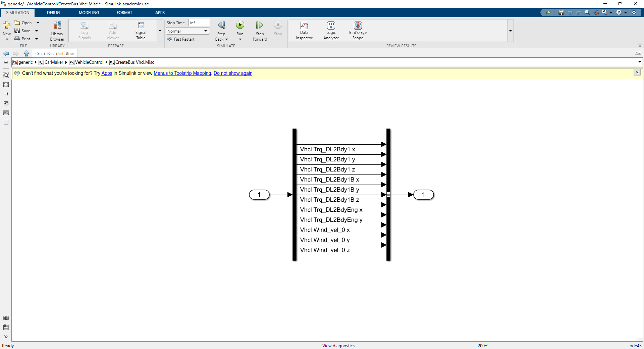This screenshot has width=644, height=349.
Task: Select the output port 1 block
Action: 424,195
